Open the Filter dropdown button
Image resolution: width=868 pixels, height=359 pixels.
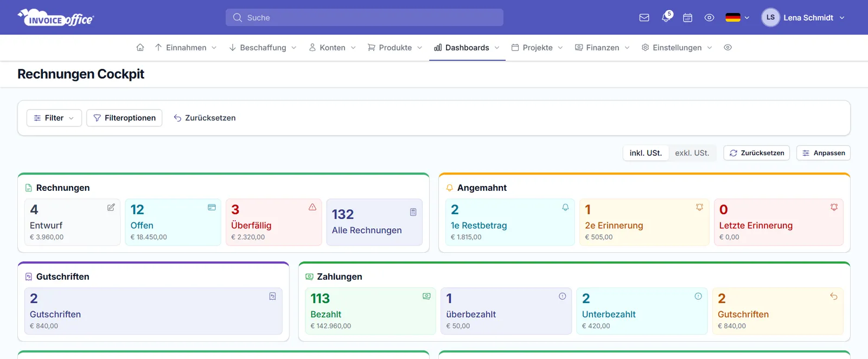coord(54,118)
